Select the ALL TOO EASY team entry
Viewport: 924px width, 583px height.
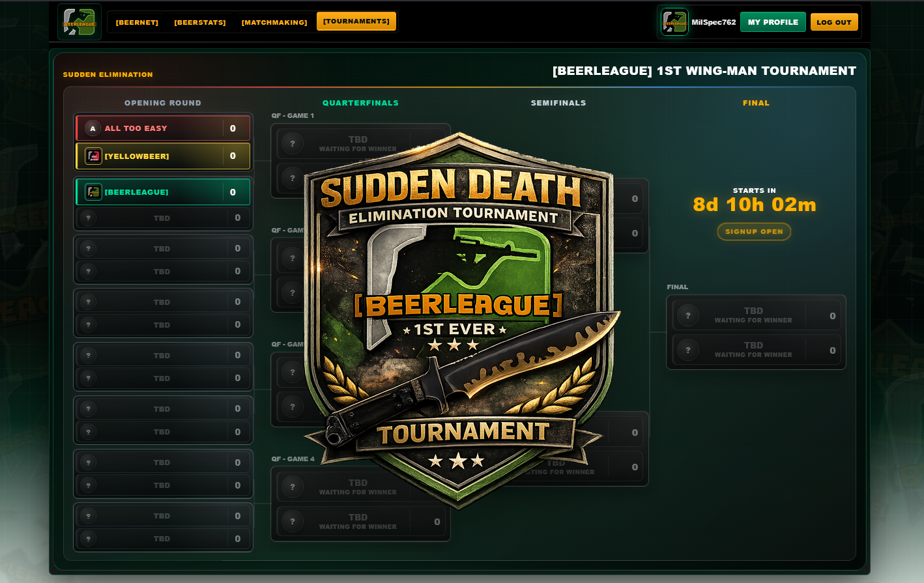point(163,128)
